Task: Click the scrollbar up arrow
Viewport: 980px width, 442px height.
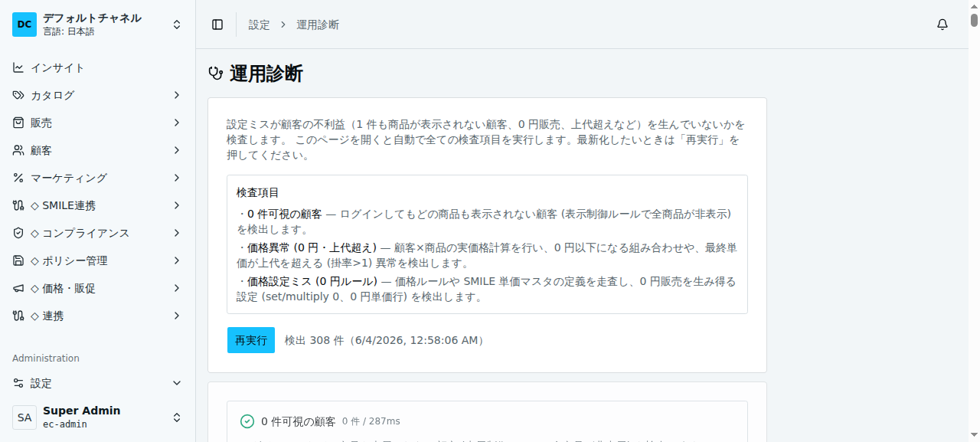Action: click(x=974, y=5)
